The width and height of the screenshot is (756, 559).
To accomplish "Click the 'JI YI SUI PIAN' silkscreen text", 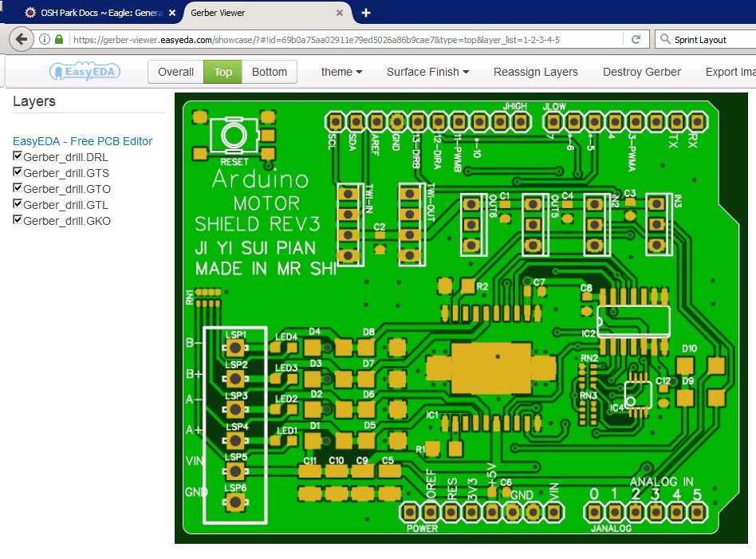I will [255, 248].
